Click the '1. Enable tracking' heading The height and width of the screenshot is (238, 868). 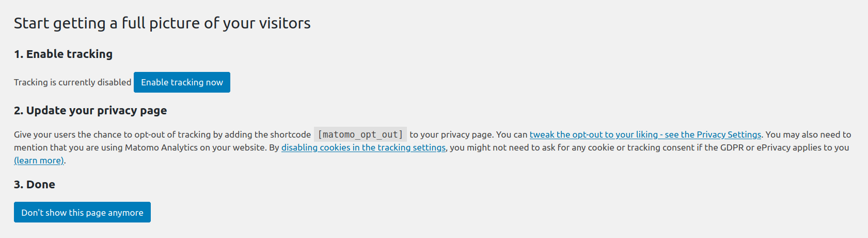(63, 54)
